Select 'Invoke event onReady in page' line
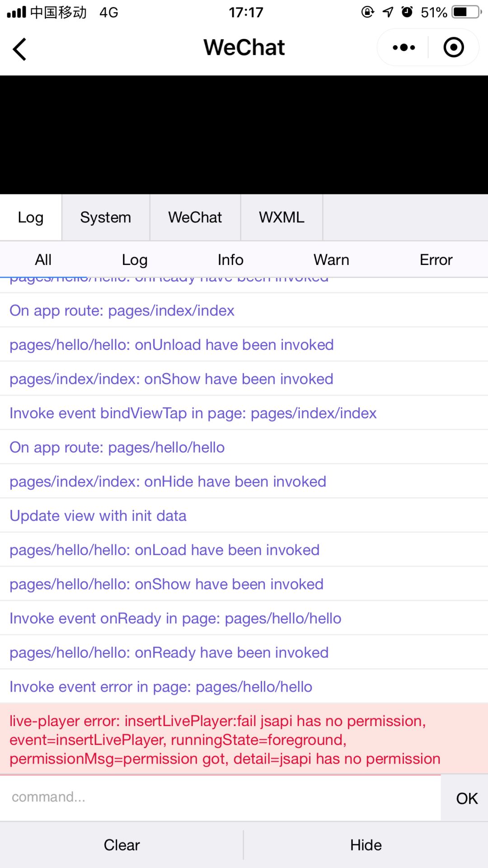This screenshot has height=868, width=488. [244, 618]
